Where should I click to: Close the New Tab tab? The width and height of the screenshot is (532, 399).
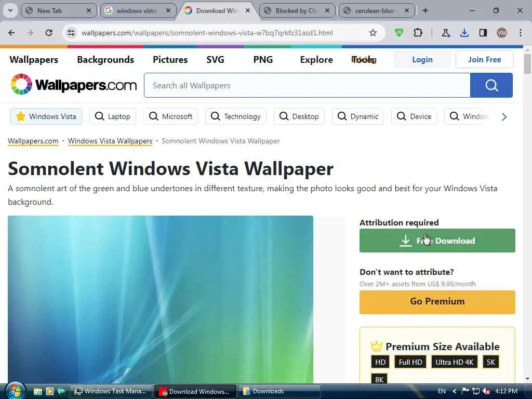89,10
